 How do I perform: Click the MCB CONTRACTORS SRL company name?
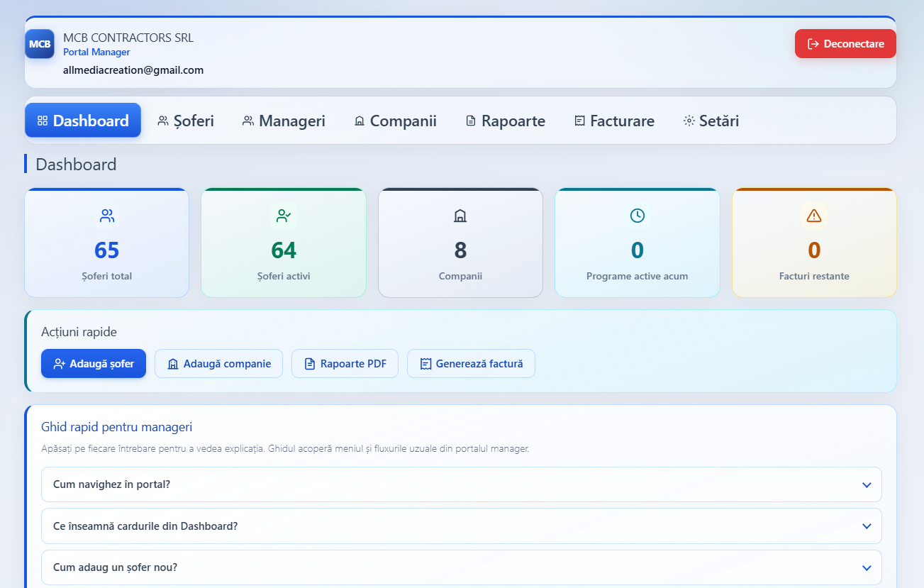point(128,38)
